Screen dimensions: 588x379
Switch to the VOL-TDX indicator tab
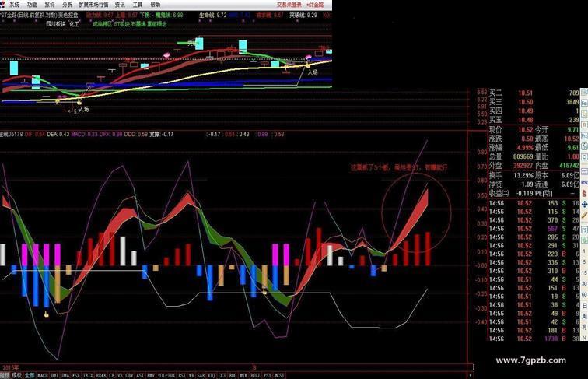166,375
